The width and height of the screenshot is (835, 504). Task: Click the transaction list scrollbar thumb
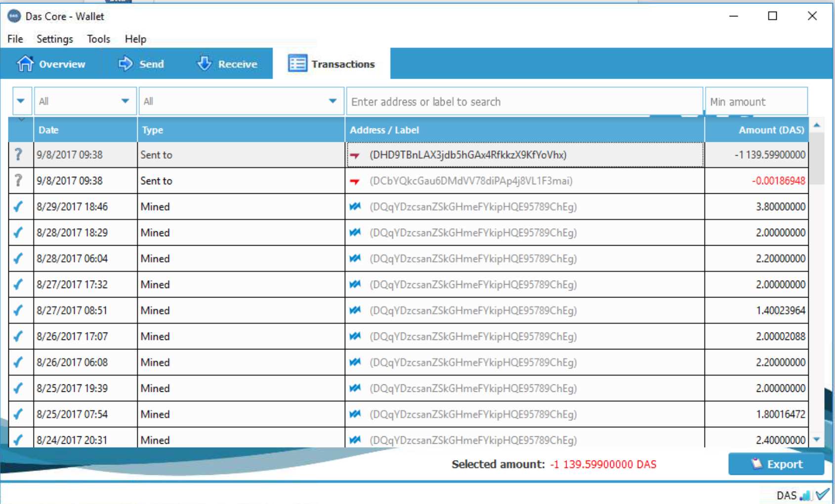817,159
